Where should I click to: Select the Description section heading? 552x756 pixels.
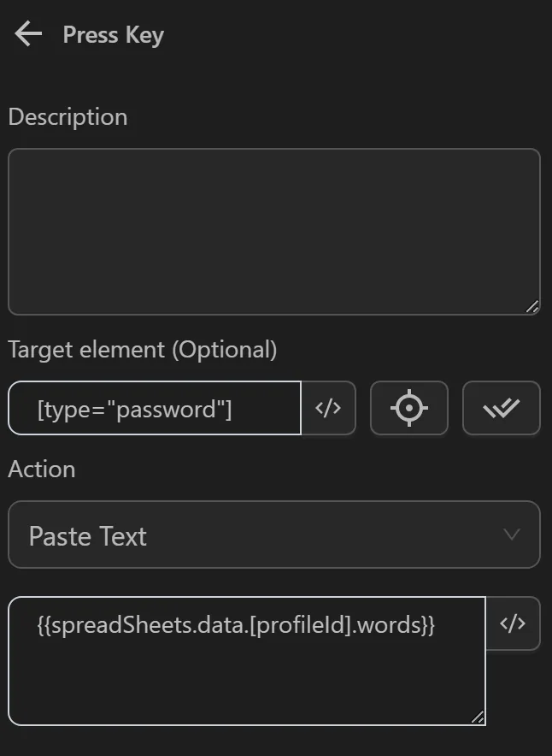point(68,116)
